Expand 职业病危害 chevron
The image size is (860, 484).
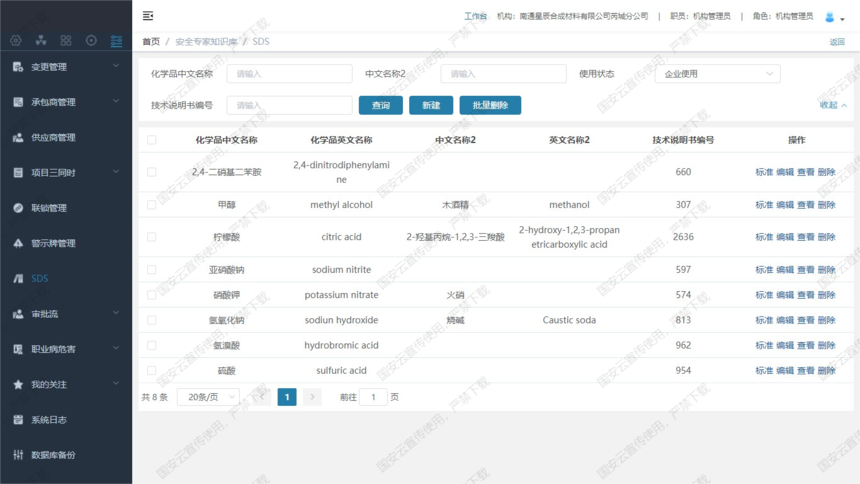pyautogui.click(x=116, y=348)
